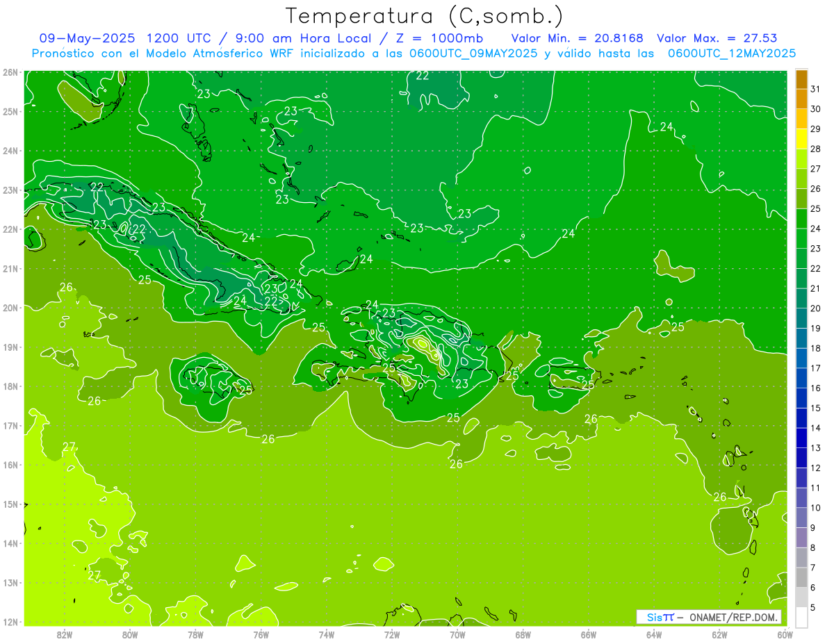Click the "72W" longitude axis label
This screenshot has width=834, height=644.
pos(392,634)
